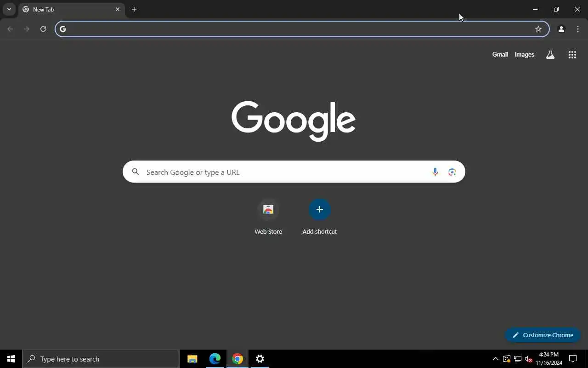Open the Web Store shortcut

pos(268,217)
